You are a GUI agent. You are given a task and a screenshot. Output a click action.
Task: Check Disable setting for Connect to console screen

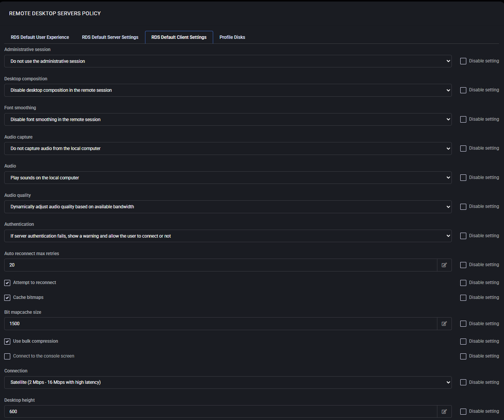[x=463, y=356]
